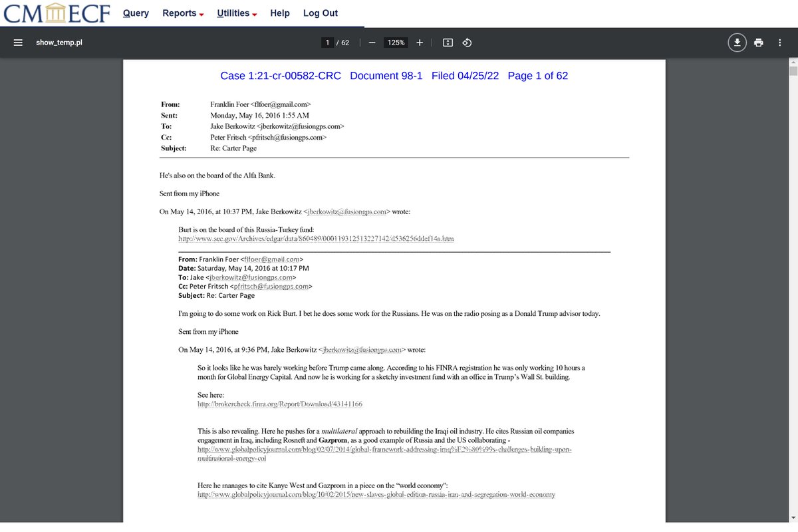Click 'On May 14, 2016, at 9:36 PM' line
The height and width of the screenshot is (532, 798).
[302, 350]
